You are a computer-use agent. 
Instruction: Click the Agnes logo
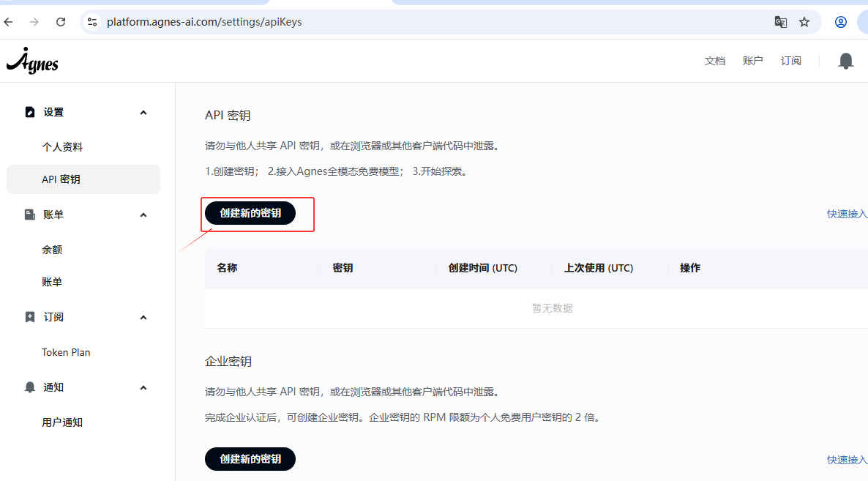click(33, 61)
